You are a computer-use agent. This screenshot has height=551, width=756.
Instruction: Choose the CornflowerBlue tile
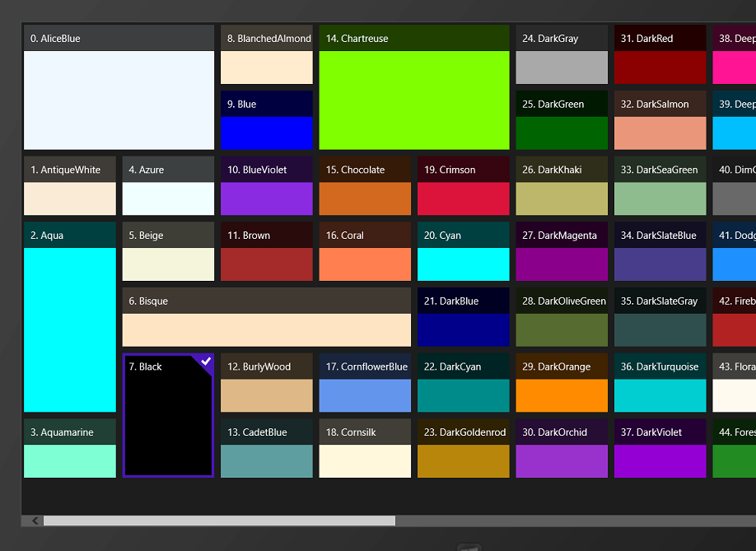(x=365, y=383)
